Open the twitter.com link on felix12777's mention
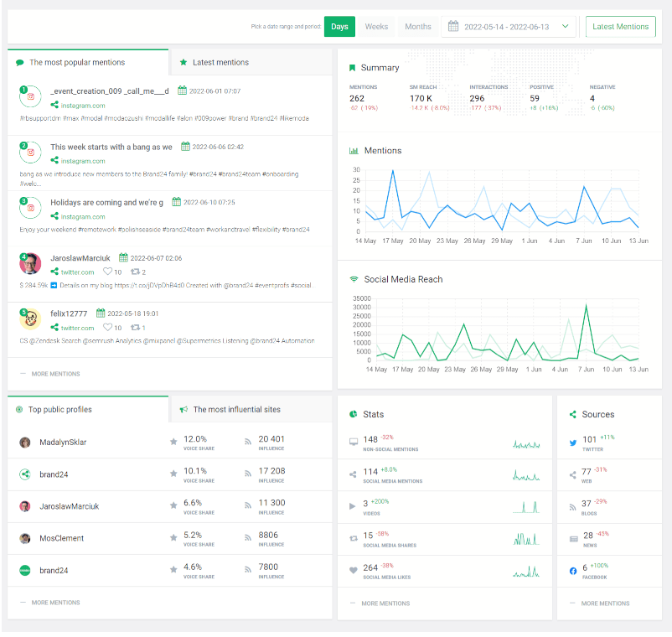Viewport: 672px width, 637px height. click(x=77, y=328)
